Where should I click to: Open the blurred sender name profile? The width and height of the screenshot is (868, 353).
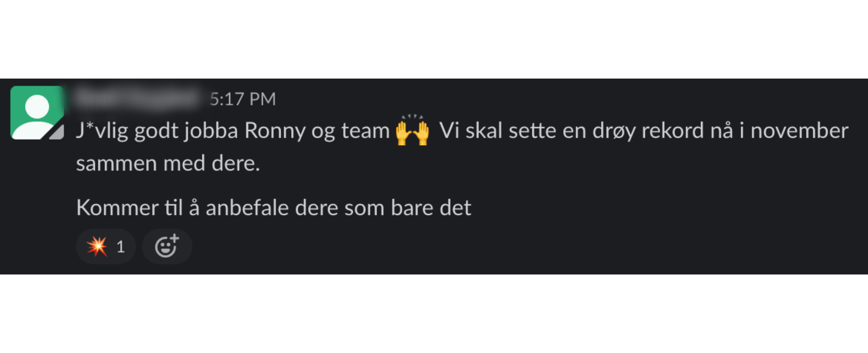point(137,98)
